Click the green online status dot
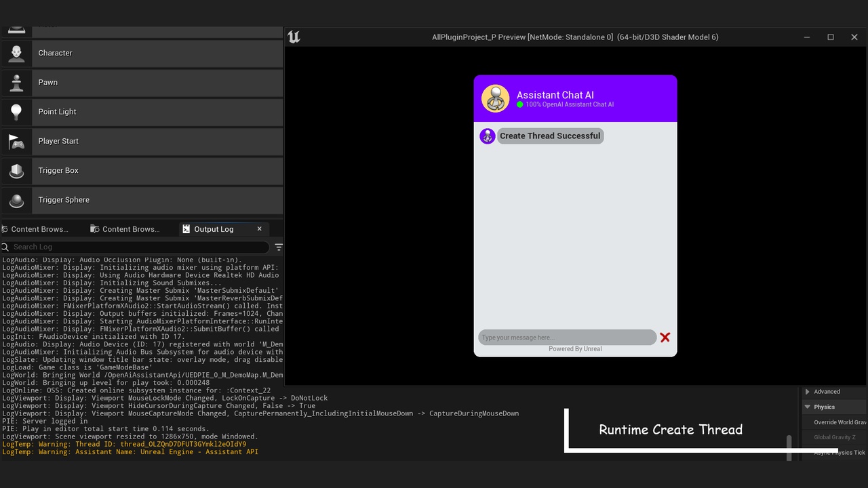 [x=520, y=104]
